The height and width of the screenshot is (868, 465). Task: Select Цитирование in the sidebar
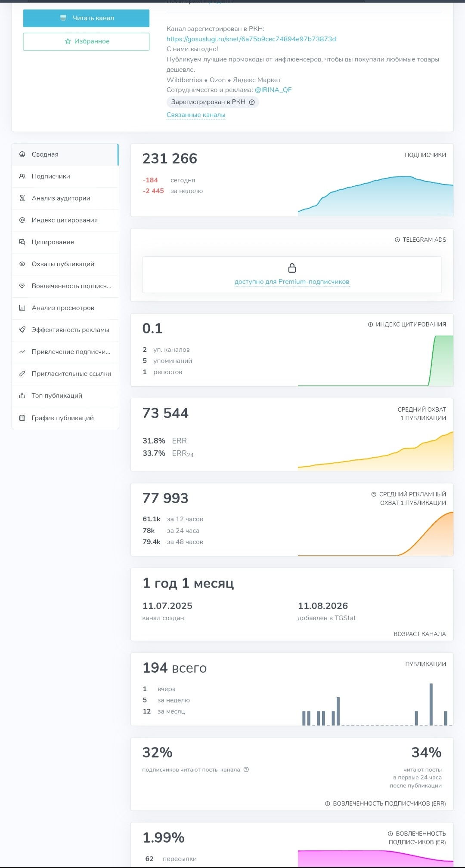(x=65, y=242)
